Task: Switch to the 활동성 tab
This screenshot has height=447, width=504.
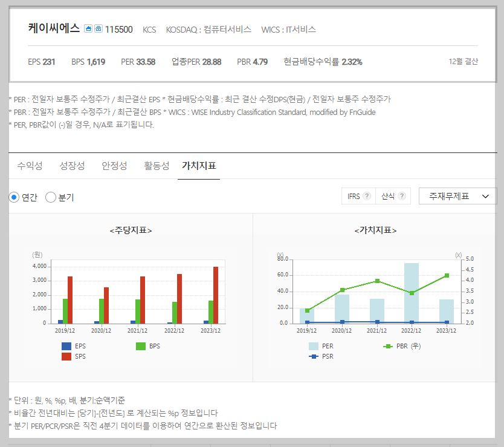Action: (x=157, y=166)
